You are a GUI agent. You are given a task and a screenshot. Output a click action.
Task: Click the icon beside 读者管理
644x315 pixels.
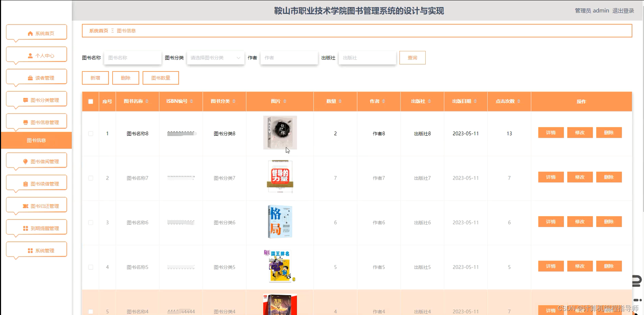(30, 78)
